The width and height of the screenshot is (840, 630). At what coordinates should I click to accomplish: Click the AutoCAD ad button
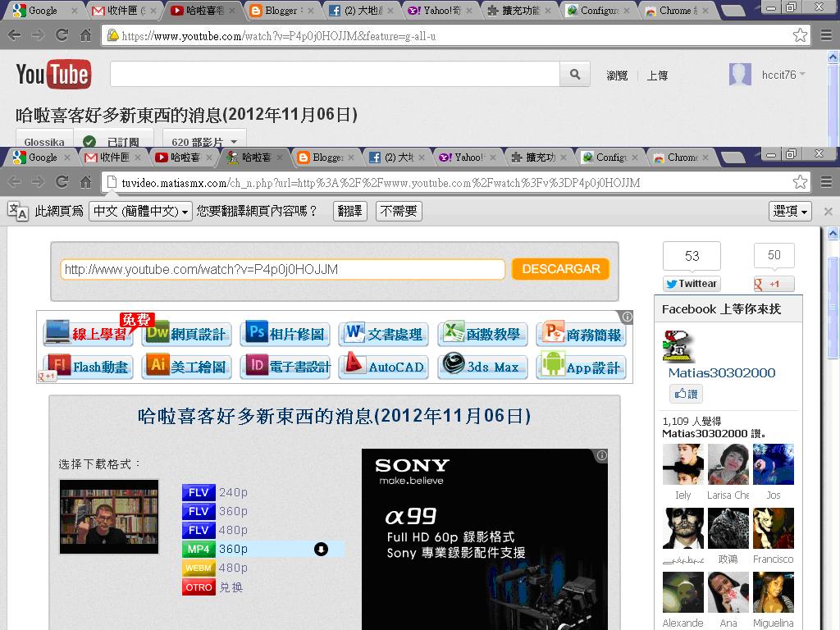[384, 367]
